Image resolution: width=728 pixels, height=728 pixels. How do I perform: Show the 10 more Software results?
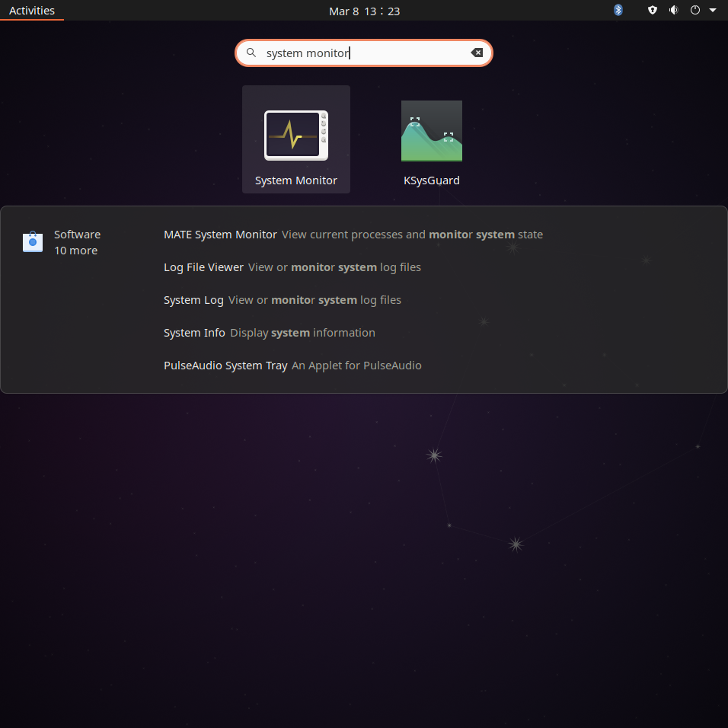click(75, 251)
